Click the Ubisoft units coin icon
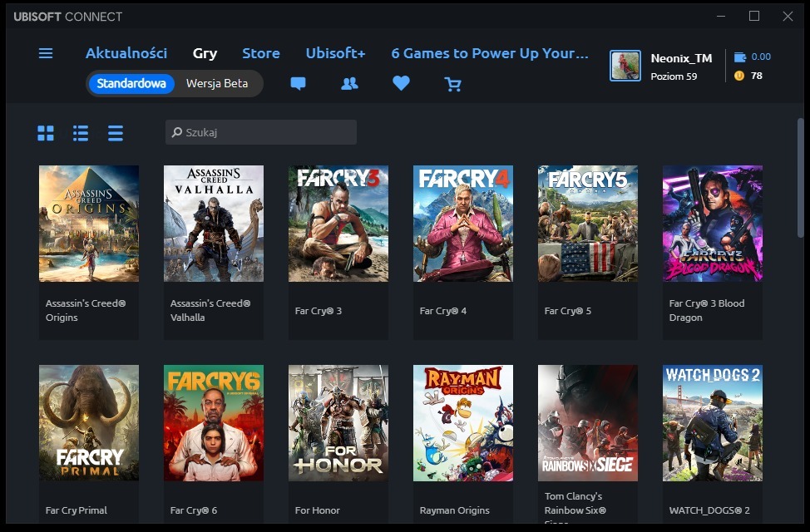Image resolution: width=810 pixels, height=532 pixels. [x=739, y=76]
